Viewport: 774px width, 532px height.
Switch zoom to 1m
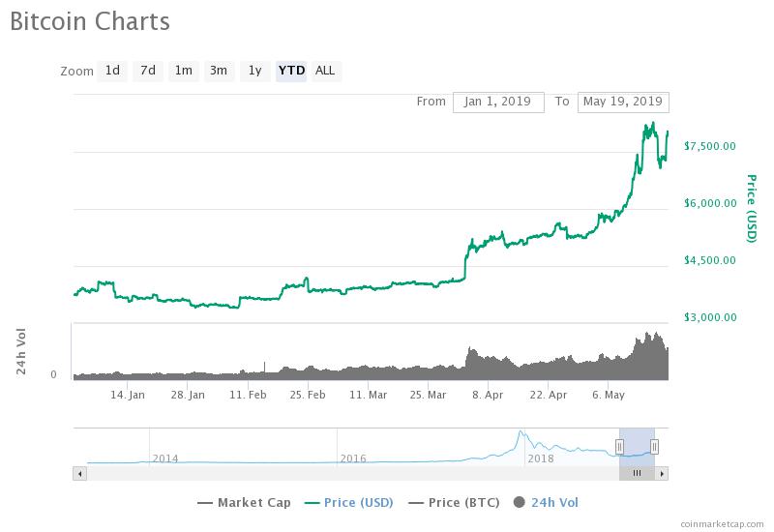[183, 71]
